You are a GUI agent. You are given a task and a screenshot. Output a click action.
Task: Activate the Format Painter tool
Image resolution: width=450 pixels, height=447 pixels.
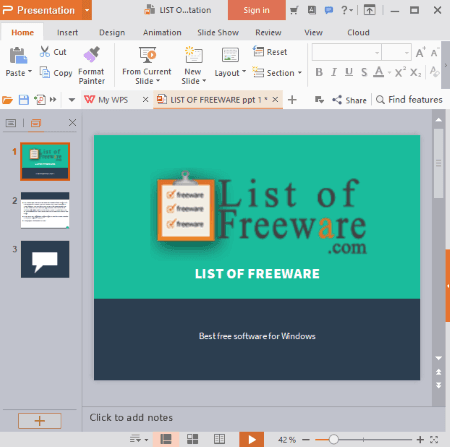(x=91, y=66)
